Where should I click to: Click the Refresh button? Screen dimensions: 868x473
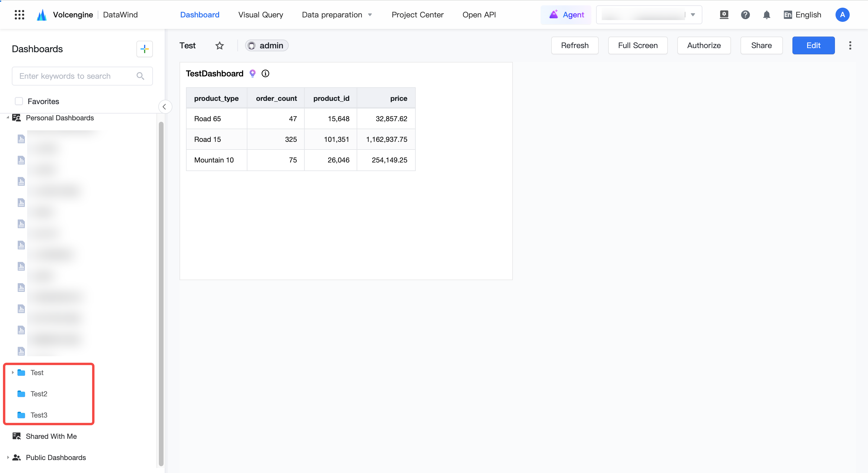click(575, 45)
